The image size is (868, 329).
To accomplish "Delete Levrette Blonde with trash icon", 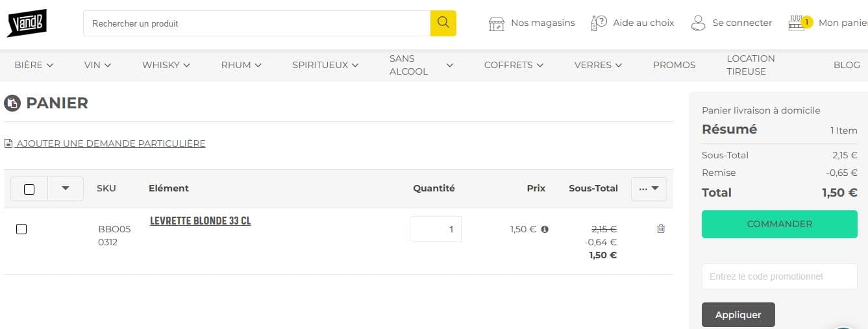I will [x=661, y=228].
